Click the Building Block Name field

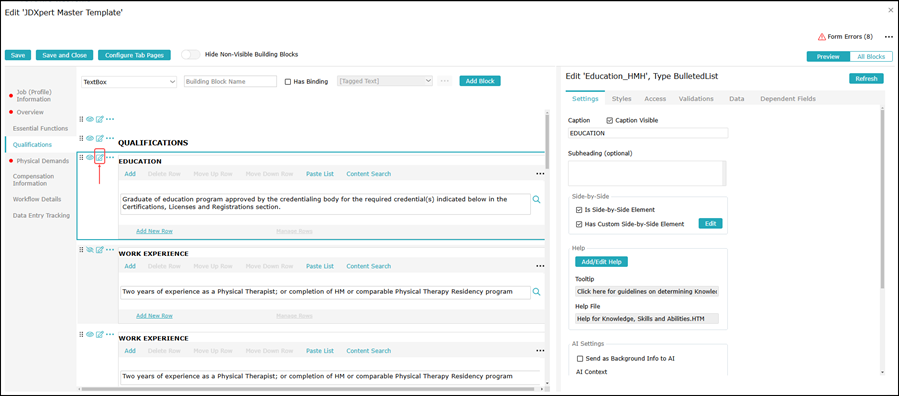tap(230, 81)
